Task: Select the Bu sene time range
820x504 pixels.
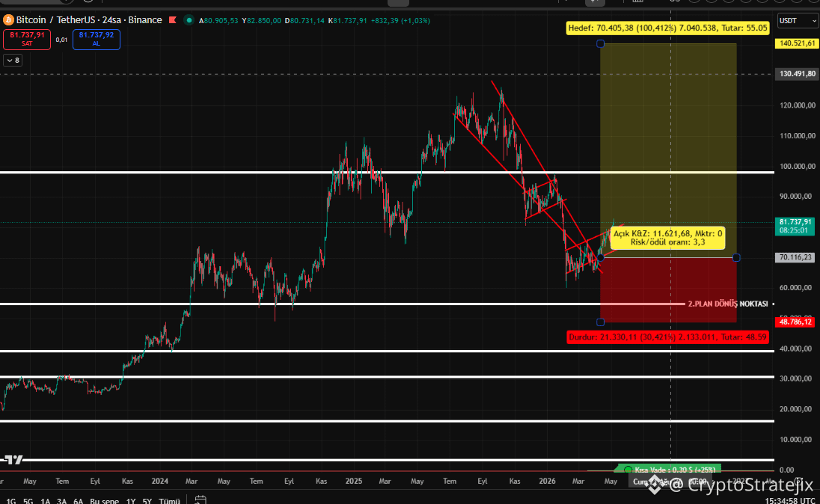Action: 104,501
